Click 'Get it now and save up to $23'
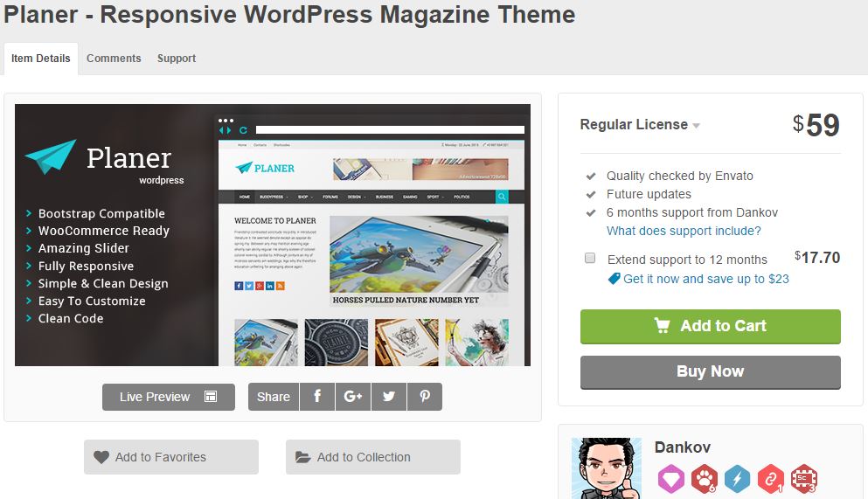The width and height of the screenshot is (868, 499). coord(705,279)
